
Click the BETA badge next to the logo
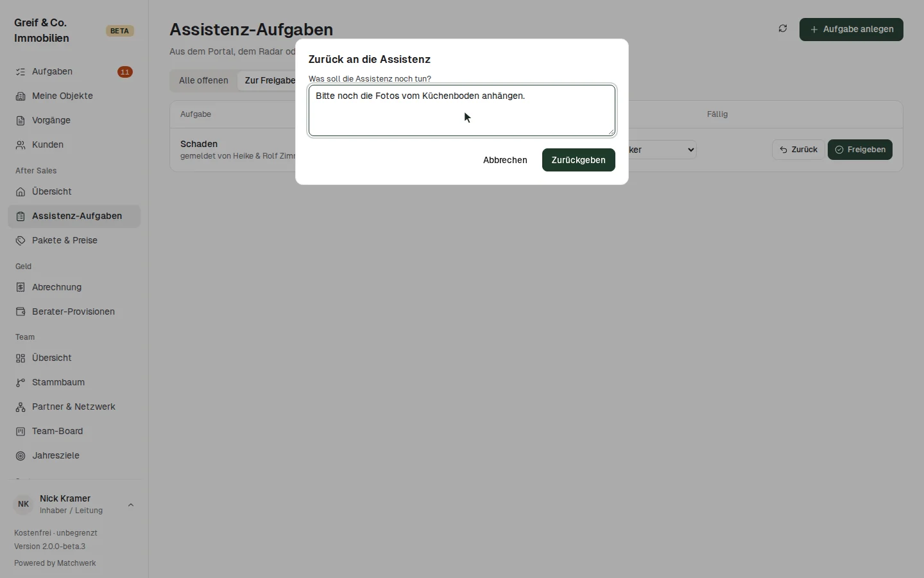click(119, 31)
